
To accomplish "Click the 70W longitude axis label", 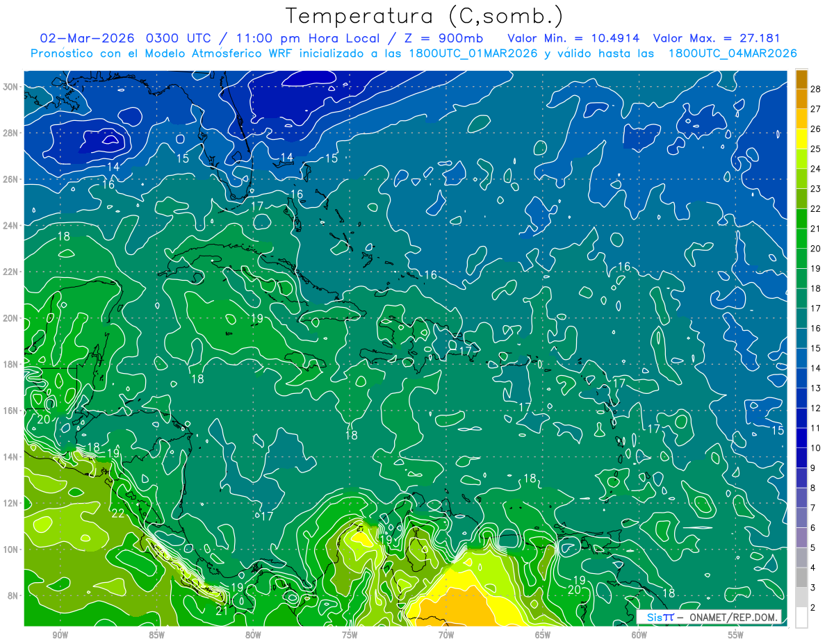I will point(446,635).
